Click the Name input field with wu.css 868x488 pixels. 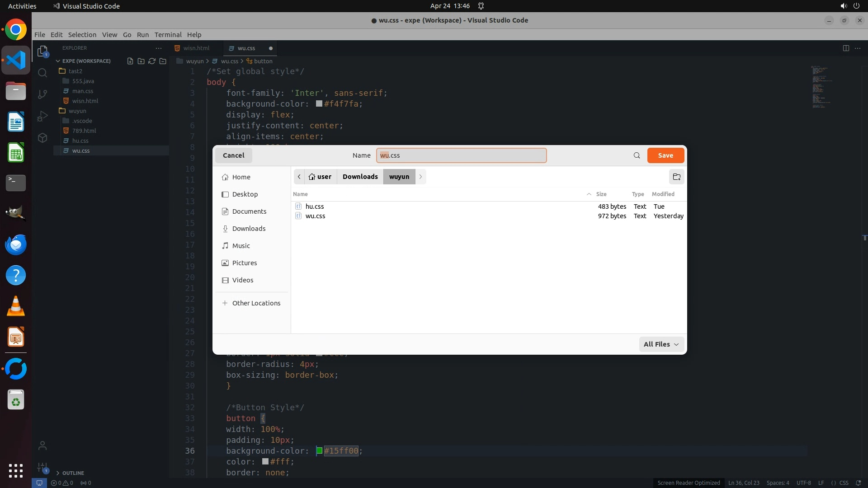(x=461, y=155)
